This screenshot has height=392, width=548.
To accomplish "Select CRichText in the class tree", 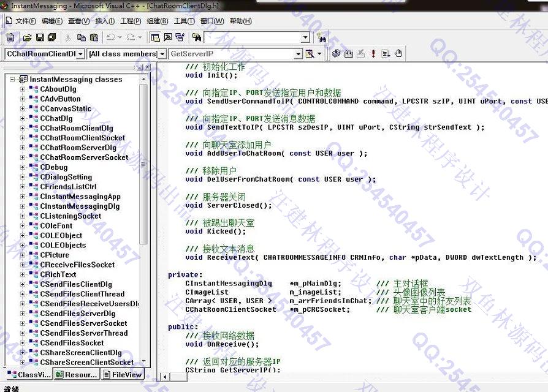I will point(58,275).
